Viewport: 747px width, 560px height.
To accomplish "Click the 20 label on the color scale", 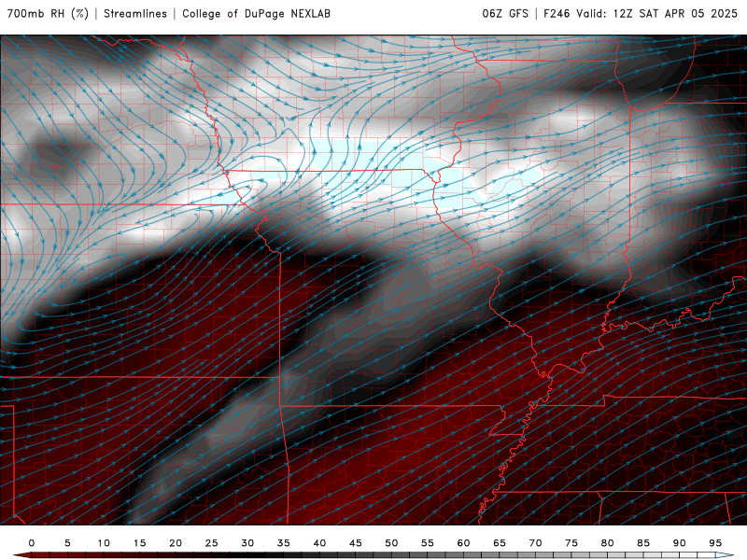I will [176, 543].
